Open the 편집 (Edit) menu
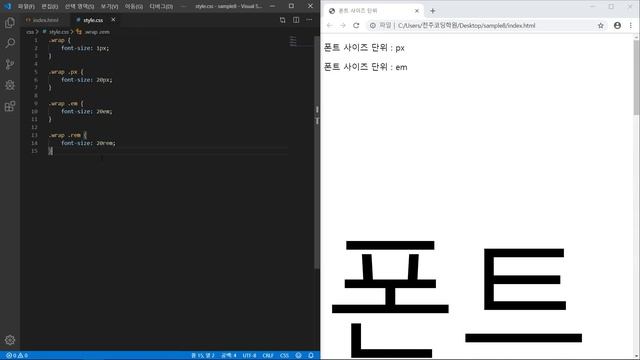 point(49,7)
